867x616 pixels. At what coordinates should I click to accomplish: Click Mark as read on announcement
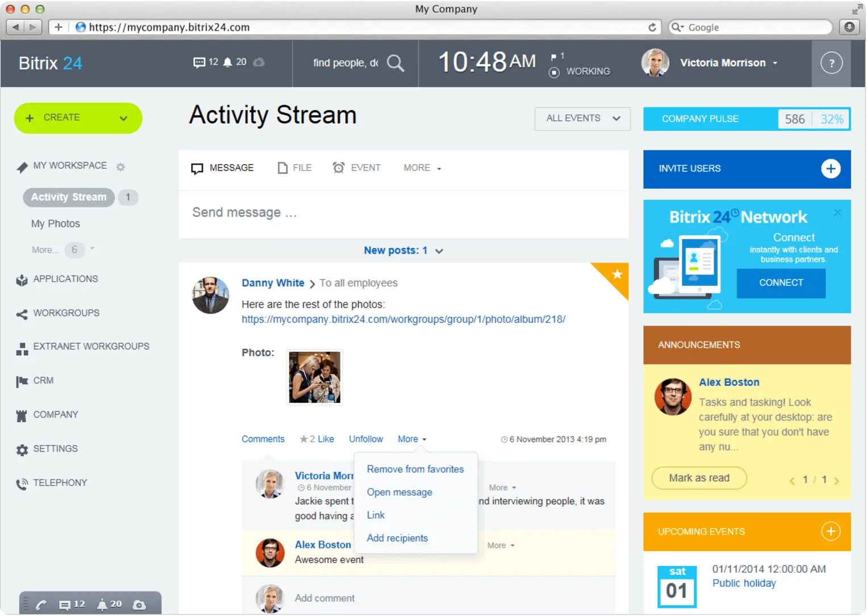(x=699, y=478)
